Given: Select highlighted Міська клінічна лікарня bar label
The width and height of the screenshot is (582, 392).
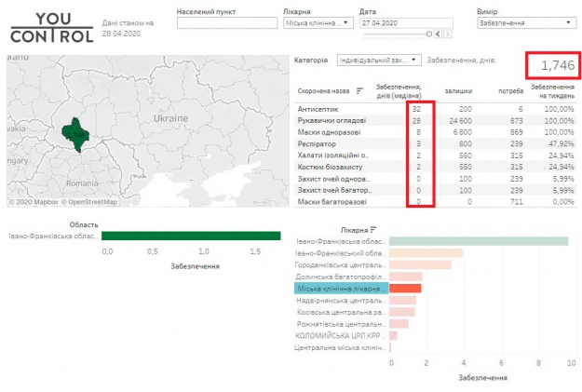Looking at the screenshot, I should [340, 289].
